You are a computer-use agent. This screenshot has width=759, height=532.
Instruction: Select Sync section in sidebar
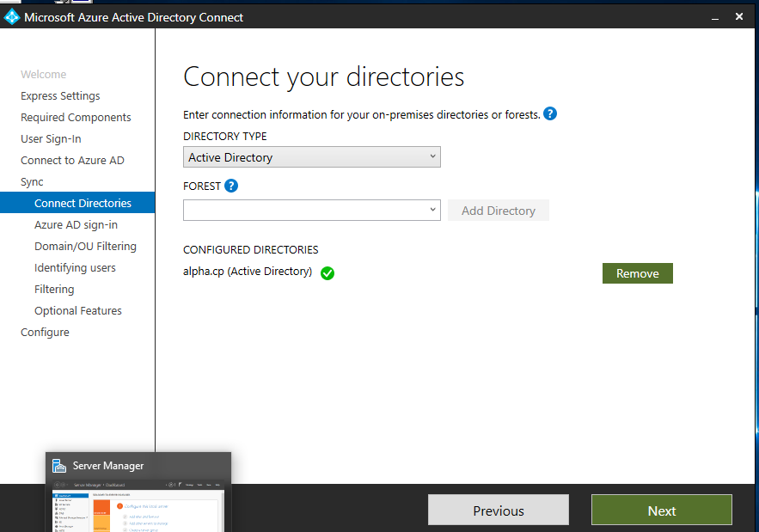pyautogui.click(x=32, y=182)
